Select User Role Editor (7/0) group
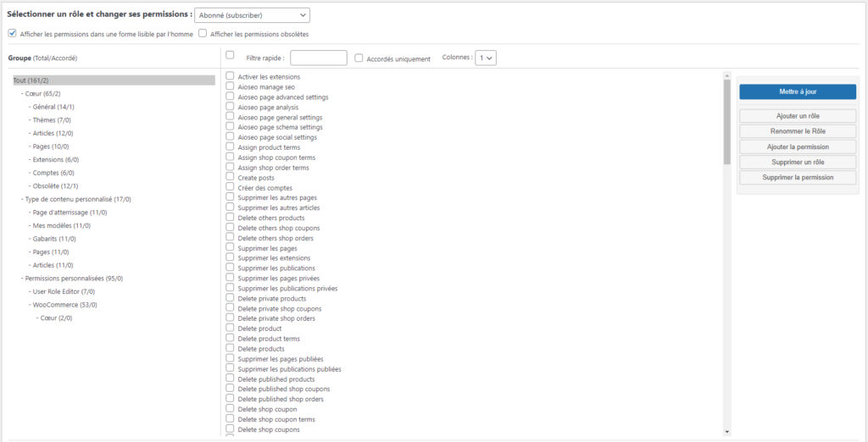The width and height of the screenshot is (868, 442). click(x=64, y=291)
